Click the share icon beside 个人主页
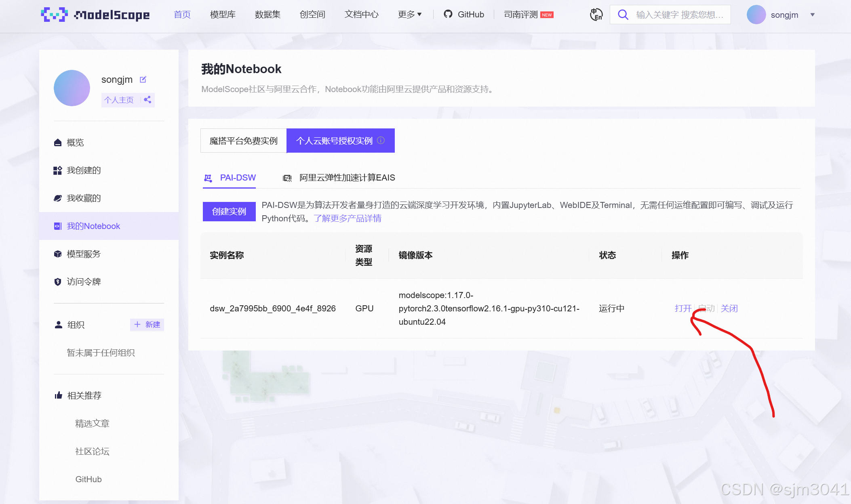Screen dimensions: 851x504 147,100
